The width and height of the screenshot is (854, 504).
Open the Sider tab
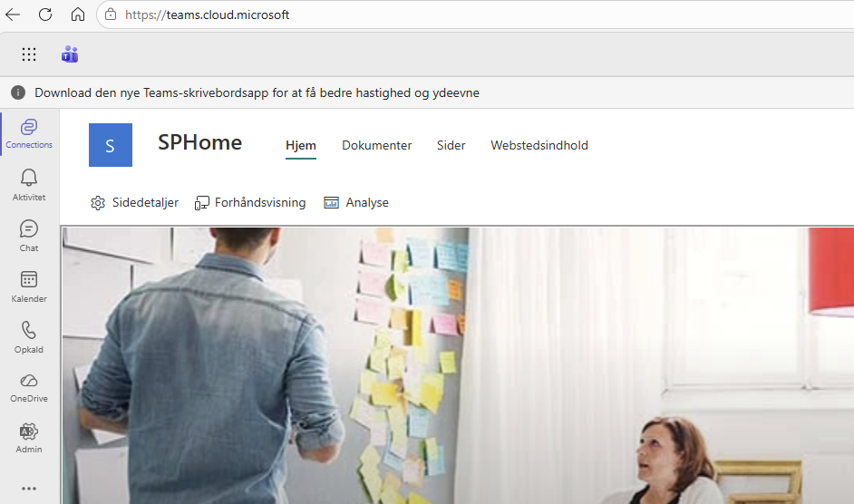(451, 145)
